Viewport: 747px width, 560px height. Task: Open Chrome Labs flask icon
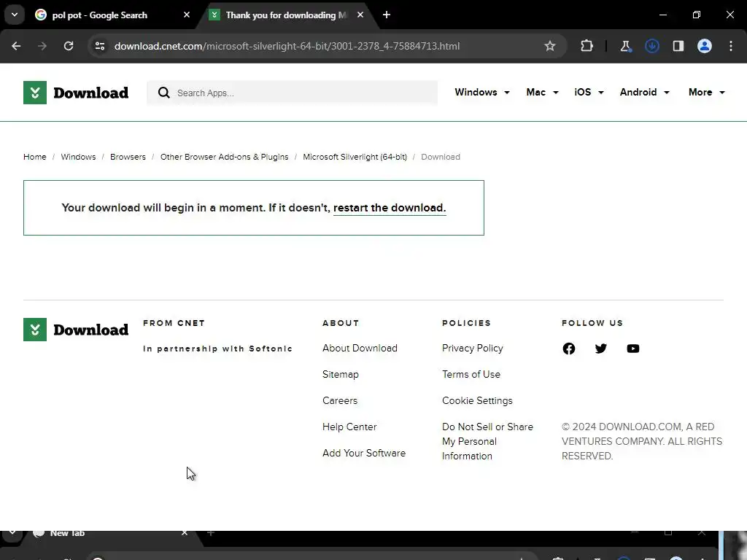coord(625,46)
